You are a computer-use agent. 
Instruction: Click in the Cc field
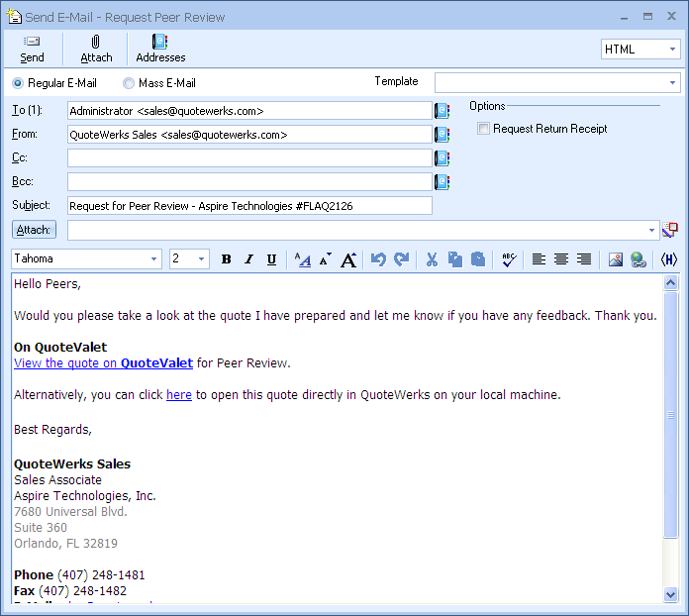point(249,158)
